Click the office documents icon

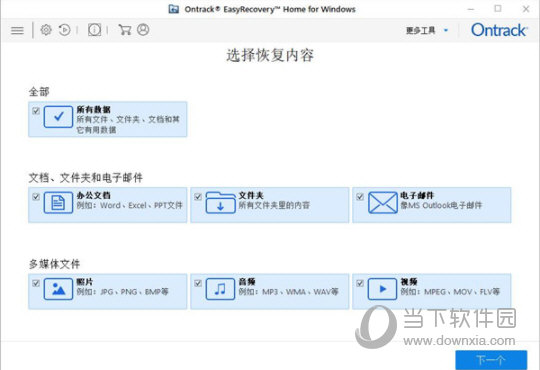click(x=58, y=203)
